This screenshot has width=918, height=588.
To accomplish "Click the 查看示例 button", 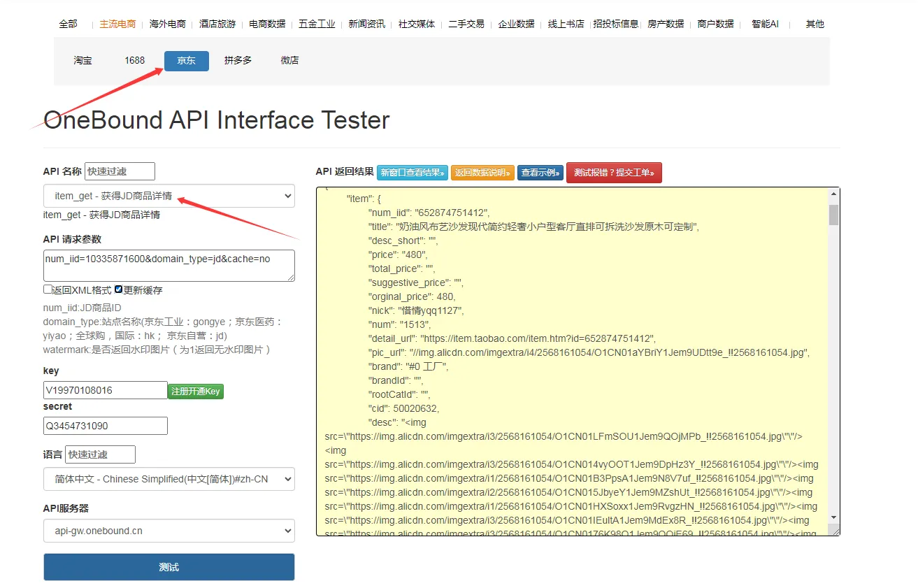I will (540, 173).
